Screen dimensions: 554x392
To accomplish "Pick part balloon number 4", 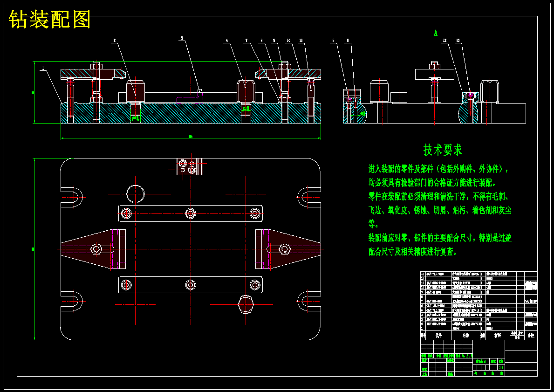I will coord(227,41).
